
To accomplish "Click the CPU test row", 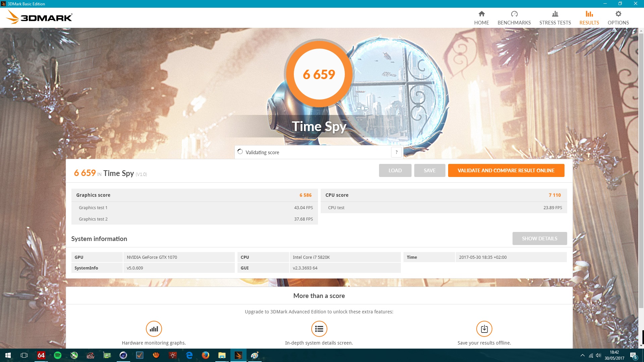I will tap(444, 207).
